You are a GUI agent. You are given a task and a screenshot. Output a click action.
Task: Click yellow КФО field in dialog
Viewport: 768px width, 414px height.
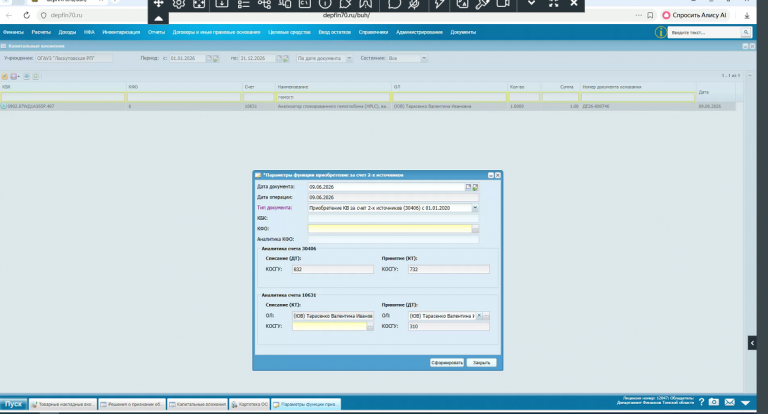point(389,229)
